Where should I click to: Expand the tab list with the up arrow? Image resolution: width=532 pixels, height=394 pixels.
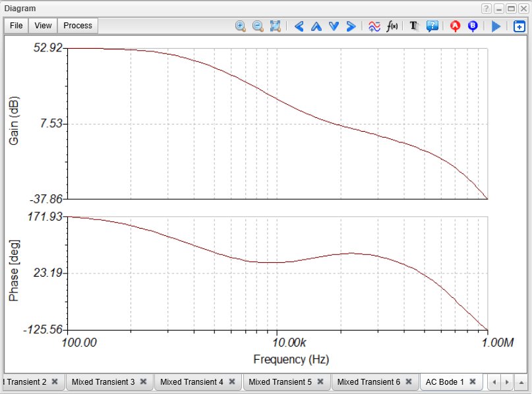(x=521, y=381)
